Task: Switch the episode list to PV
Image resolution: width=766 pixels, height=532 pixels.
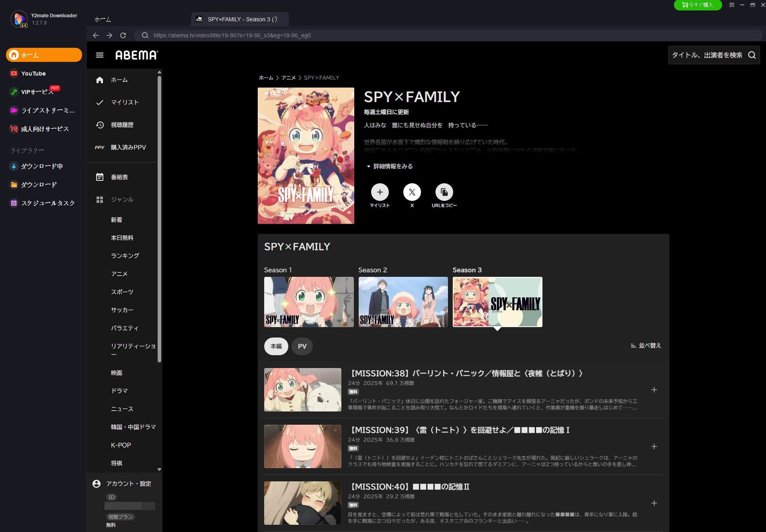Action: pyautogui.click(x=302, y=346)
